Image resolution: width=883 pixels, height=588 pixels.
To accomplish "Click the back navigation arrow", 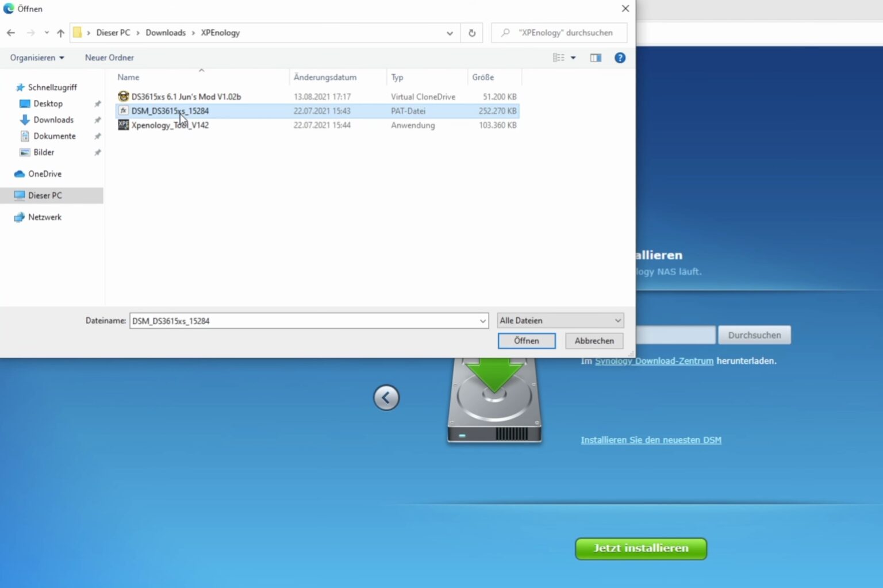I will 10,33.
